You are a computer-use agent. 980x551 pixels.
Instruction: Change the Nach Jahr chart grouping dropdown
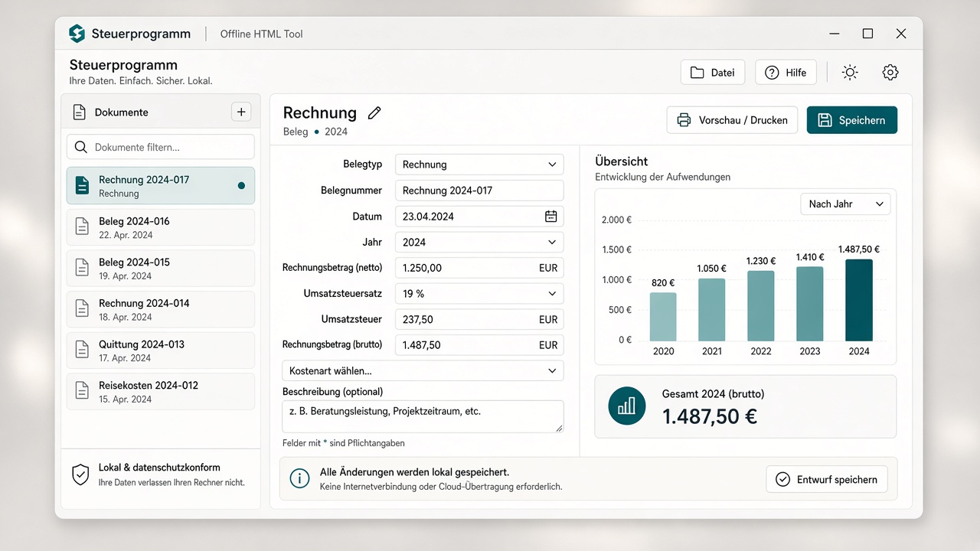tap(845, 204)
